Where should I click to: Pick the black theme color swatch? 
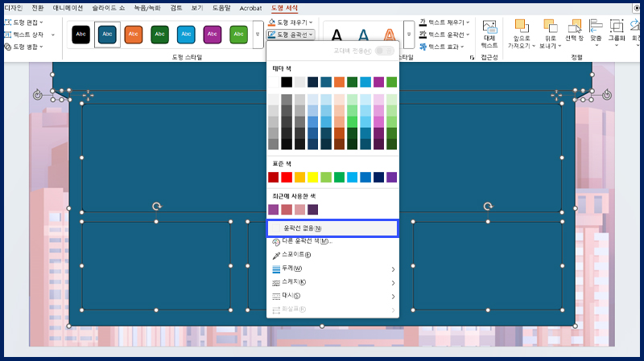287,82
